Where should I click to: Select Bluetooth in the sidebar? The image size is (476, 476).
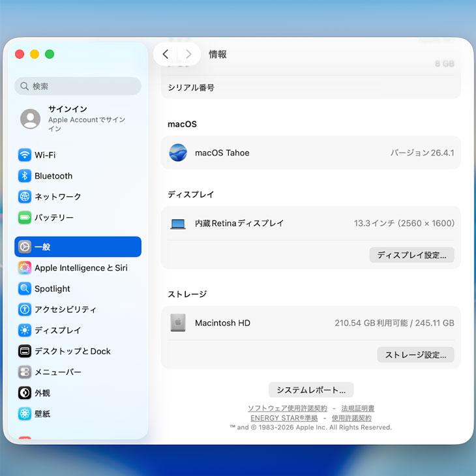coord(78,176)
